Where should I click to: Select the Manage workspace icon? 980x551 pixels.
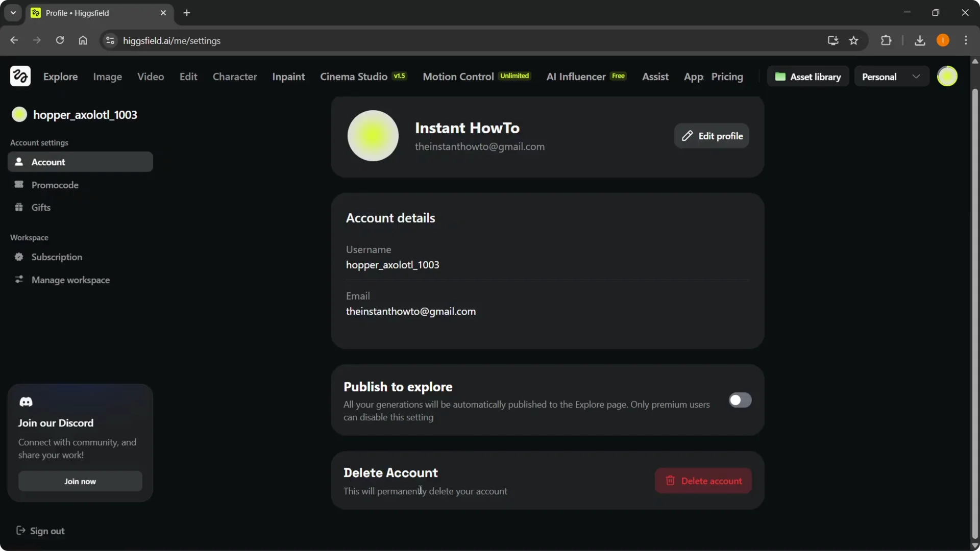[x=19, y=280]
